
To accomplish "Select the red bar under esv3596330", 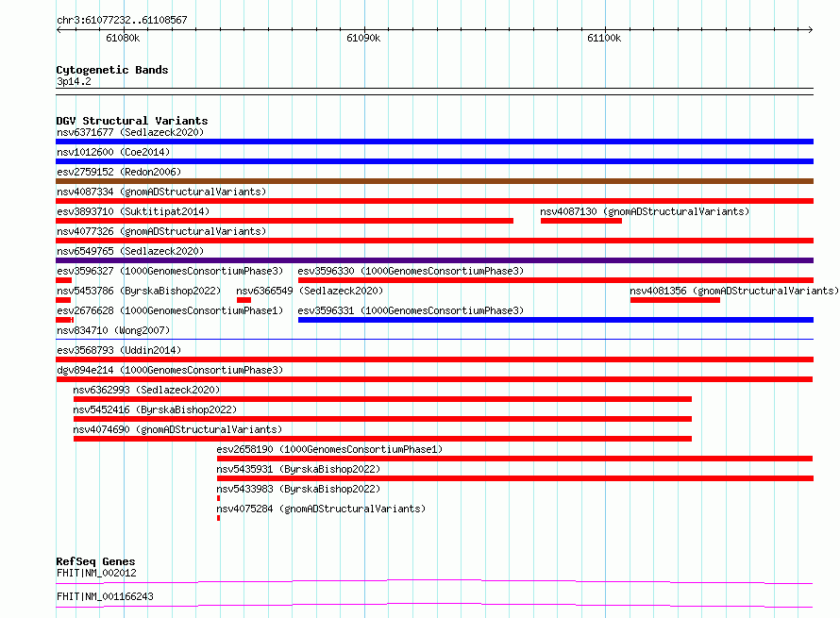I will 556,280.
